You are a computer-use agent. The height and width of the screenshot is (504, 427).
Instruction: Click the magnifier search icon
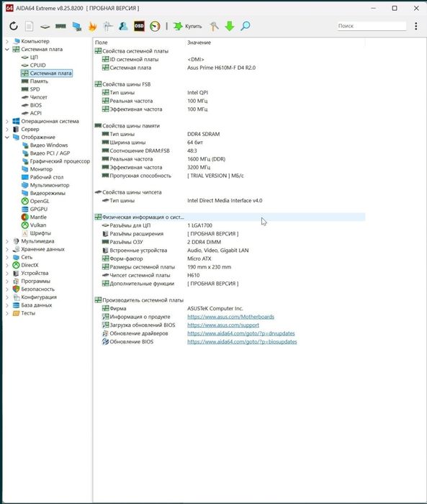pyautogui.click(x=246, y=26)
